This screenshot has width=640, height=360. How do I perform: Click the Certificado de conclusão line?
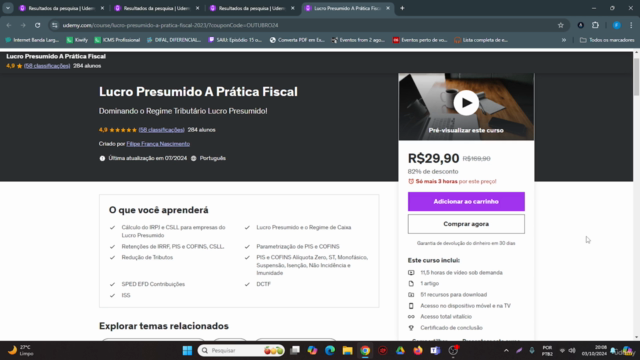pos(451,328)
